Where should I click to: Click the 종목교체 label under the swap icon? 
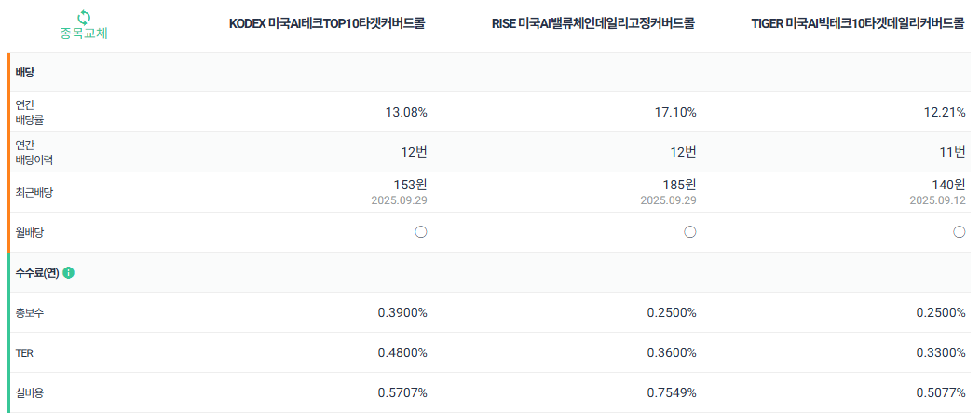pos(84,34)
